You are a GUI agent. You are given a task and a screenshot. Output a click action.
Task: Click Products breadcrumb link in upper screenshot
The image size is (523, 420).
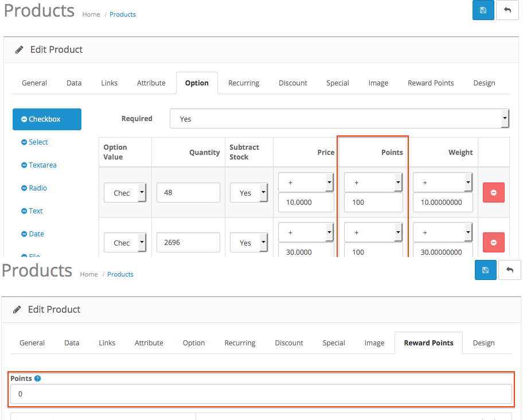(122, 14)
